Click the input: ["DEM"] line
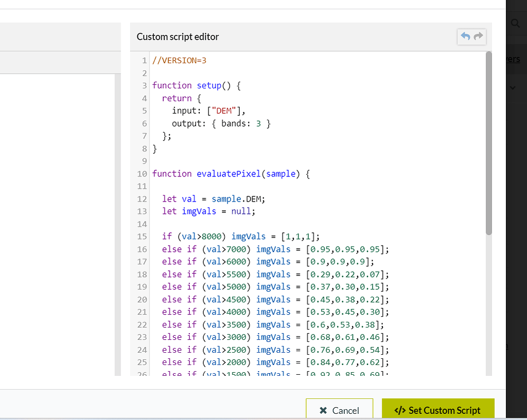The image size is (527, 420). coord(209,111)
